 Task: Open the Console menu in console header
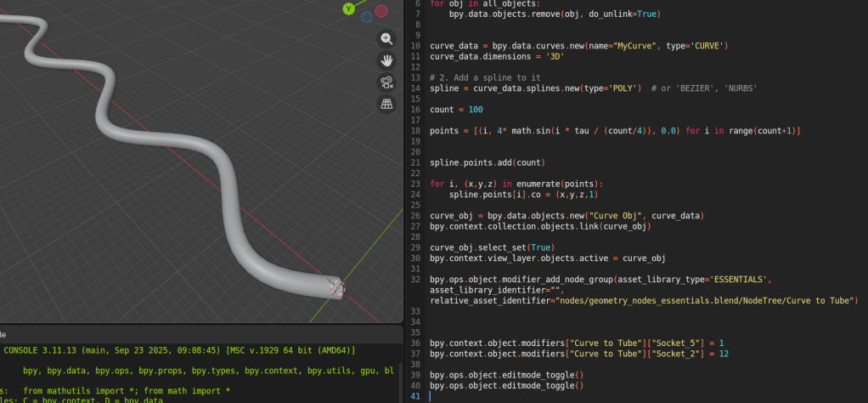[x=3, y=334]
